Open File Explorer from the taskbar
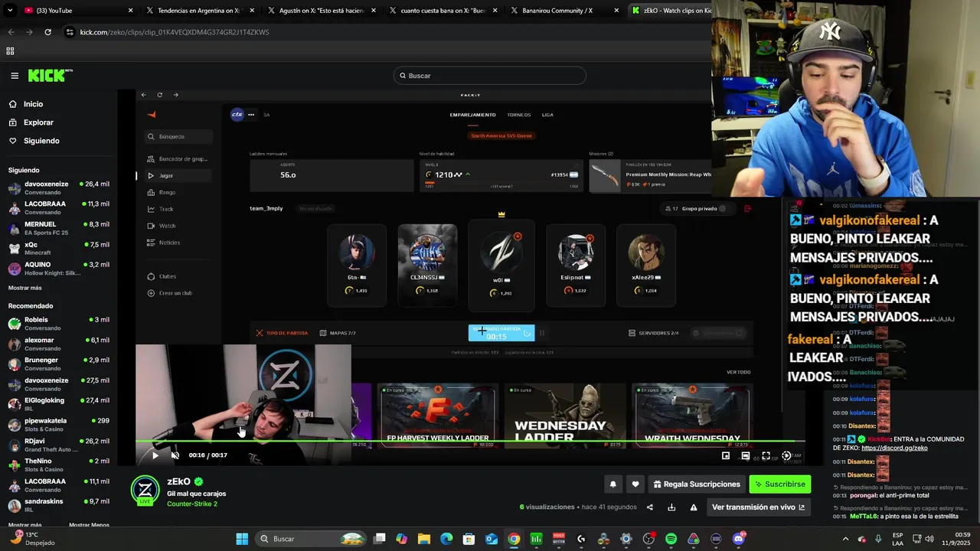 tap(423, 539)
